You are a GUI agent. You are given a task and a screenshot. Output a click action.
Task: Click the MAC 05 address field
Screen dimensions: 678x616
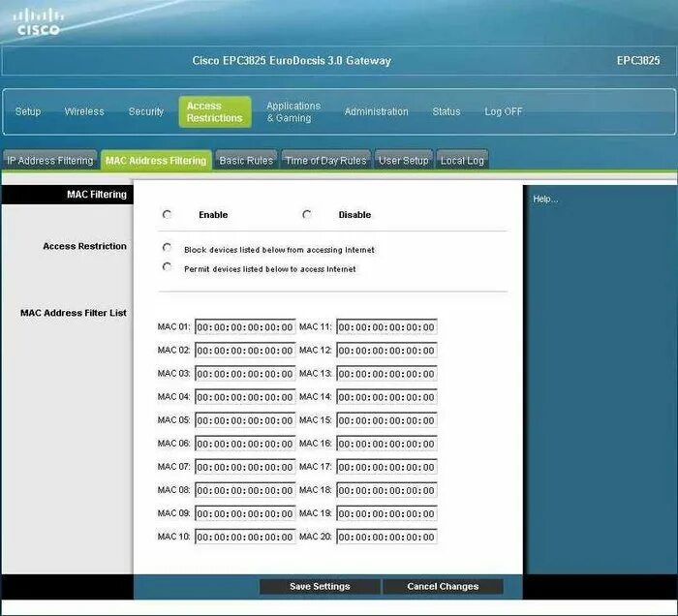(x=245, y=420)
